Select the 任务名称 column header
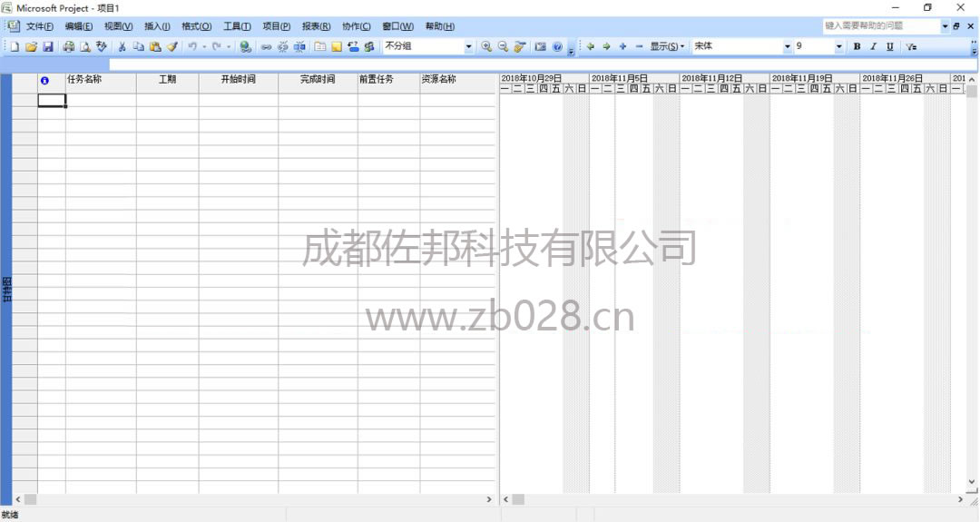The height and width of the screenshot is (522, 980). tap(101, 84)
